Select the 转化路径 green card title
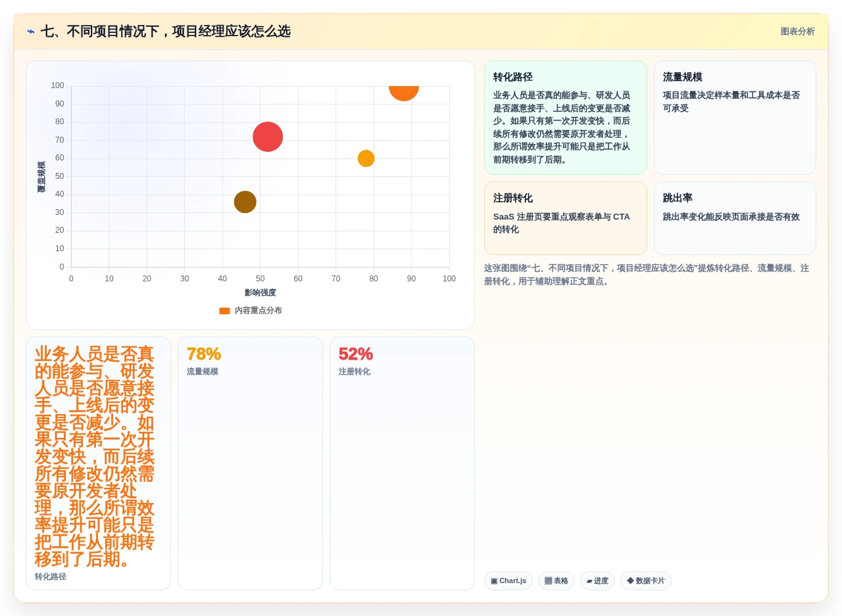The height and width of the screenshot is (616, 842). click(513, 77)
